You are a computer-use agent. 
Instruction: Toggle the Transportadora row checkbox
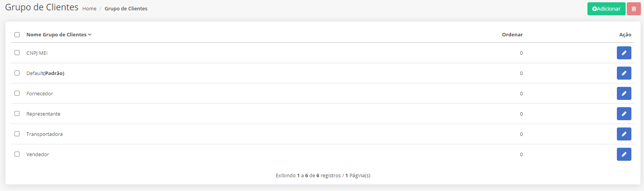coord(17,134)
